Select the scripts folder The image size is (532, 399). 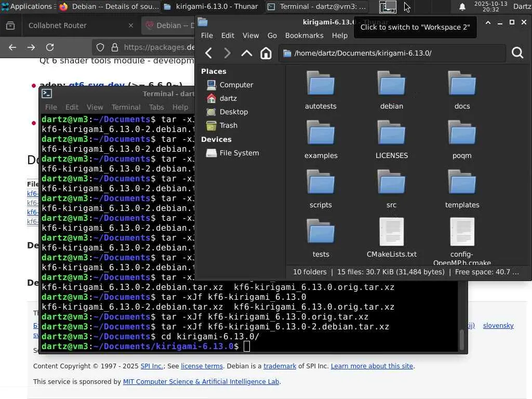pos(321,189)
